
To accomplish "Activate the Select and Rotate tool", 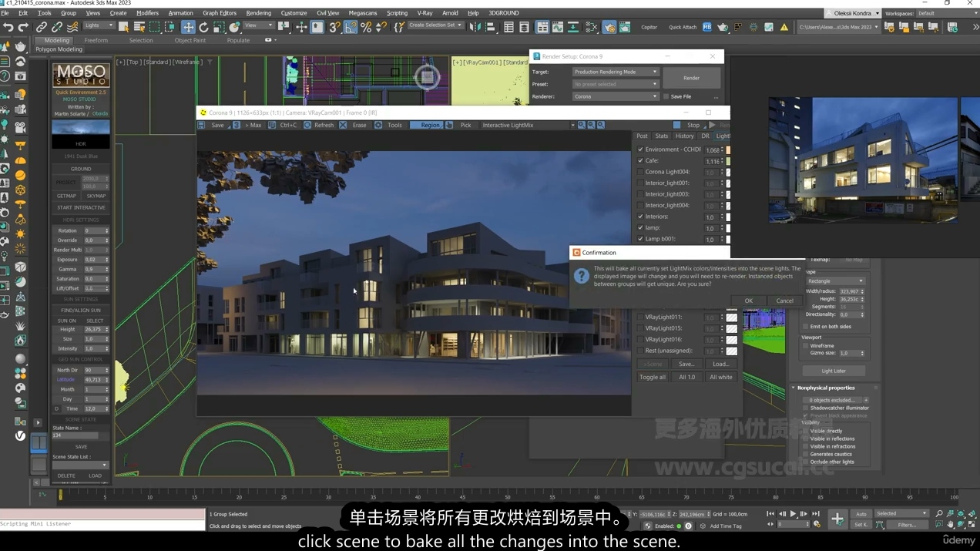I will pos(203,27).
